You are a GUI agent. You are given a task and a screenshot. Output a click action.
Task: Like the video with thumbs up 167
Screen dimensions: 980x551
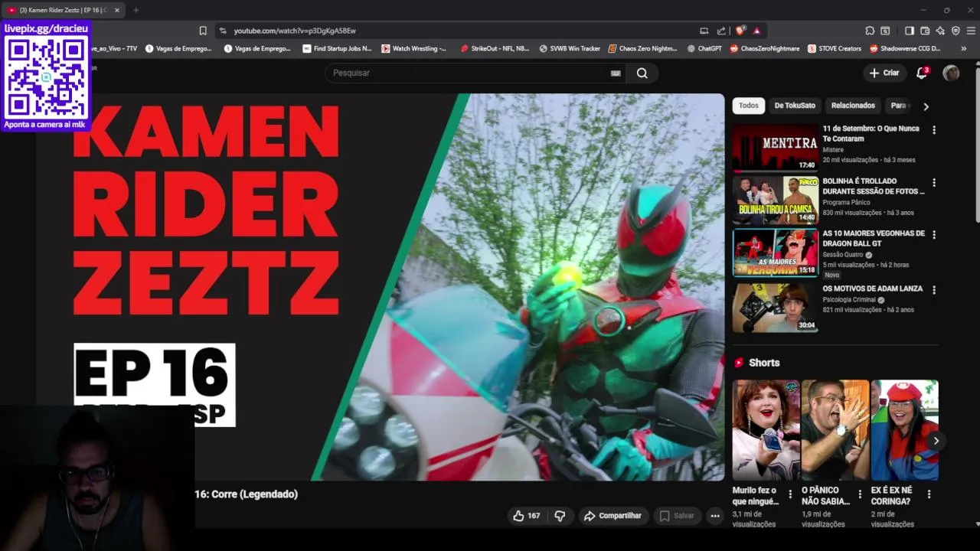pyautogui.click(x=527, y=516)
